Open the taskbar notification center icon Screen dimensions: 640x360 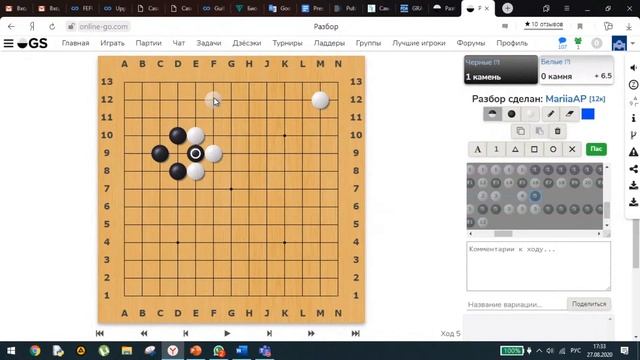coord(624,351)
